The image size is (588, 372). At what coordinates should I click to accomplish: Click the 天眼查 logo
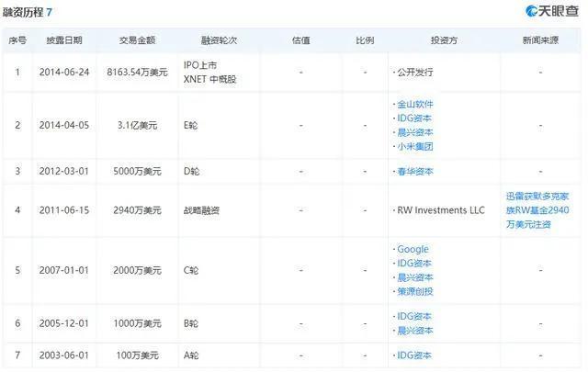tap(552, 11)
